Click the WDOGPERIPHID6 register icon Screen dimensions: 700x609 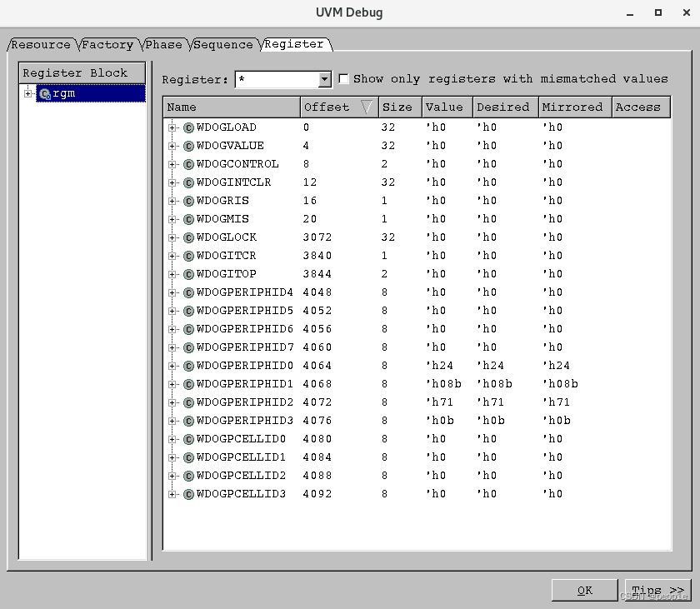click(x=188, y=329)
